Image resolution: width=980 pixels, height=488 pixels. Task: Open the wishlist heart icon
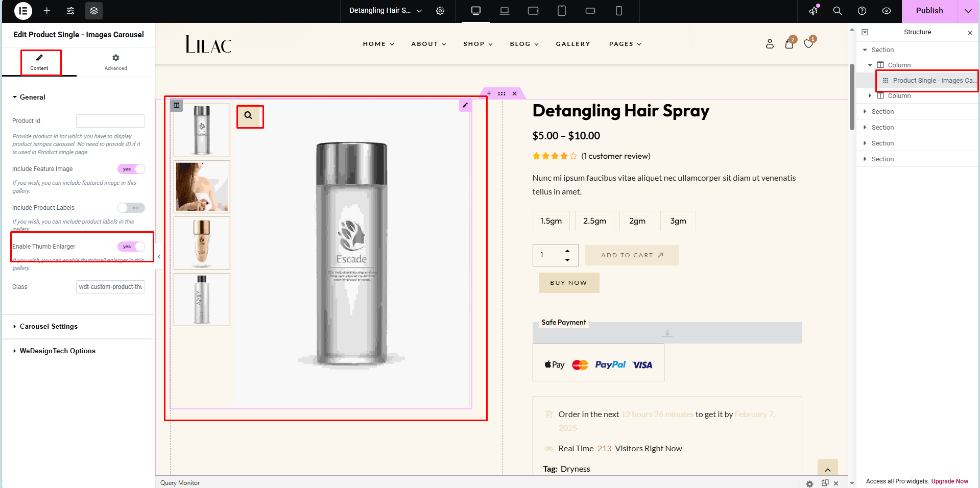(x=808, y=44)
